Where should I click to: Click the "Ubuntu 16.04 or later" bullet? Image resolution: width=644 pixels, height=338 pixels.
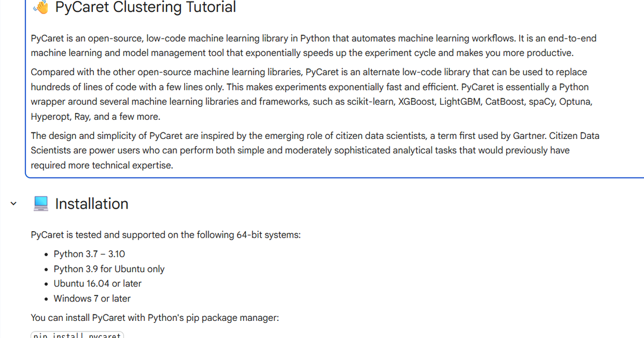pyautogui.click(x=98, y=283)
